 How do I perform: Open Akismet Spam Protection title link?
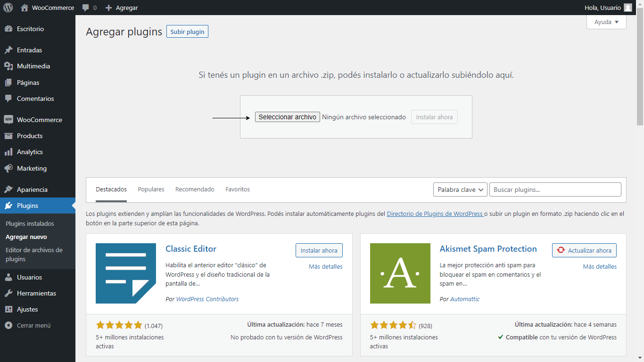pos(488,249)
